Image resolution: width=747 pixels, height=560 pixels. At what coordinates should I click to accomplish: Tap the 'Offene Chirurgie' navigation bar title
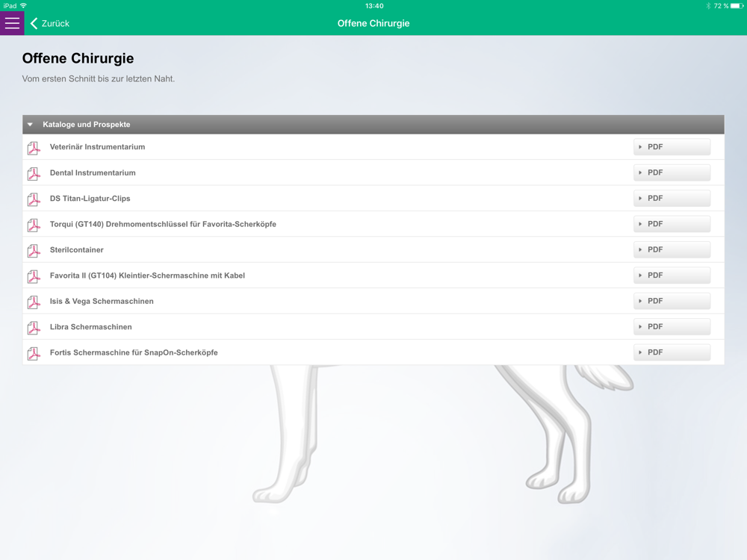tap(373, 23)
